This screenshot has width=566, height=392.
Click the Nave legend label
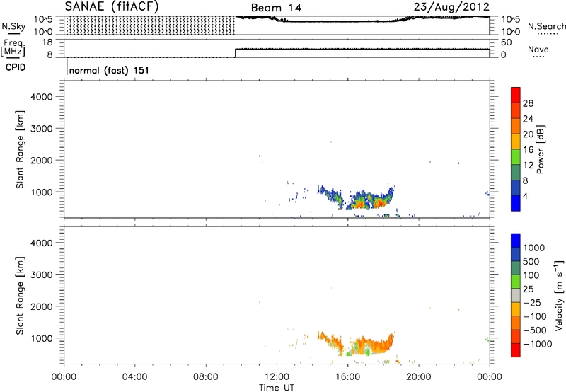[538, 50]
